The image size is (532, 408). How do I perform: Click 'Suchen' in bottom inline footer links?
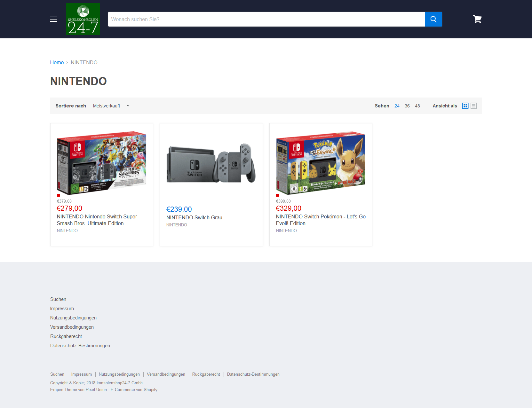coord(57,374)
